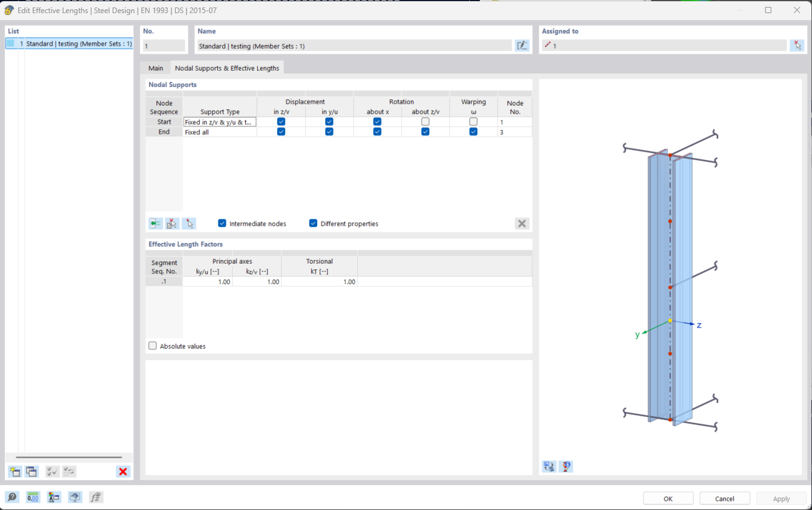The width and height of the screenshot is (812, 510).
Task: Open End row 'Fixed all' support type
Action: click(220, 132)
